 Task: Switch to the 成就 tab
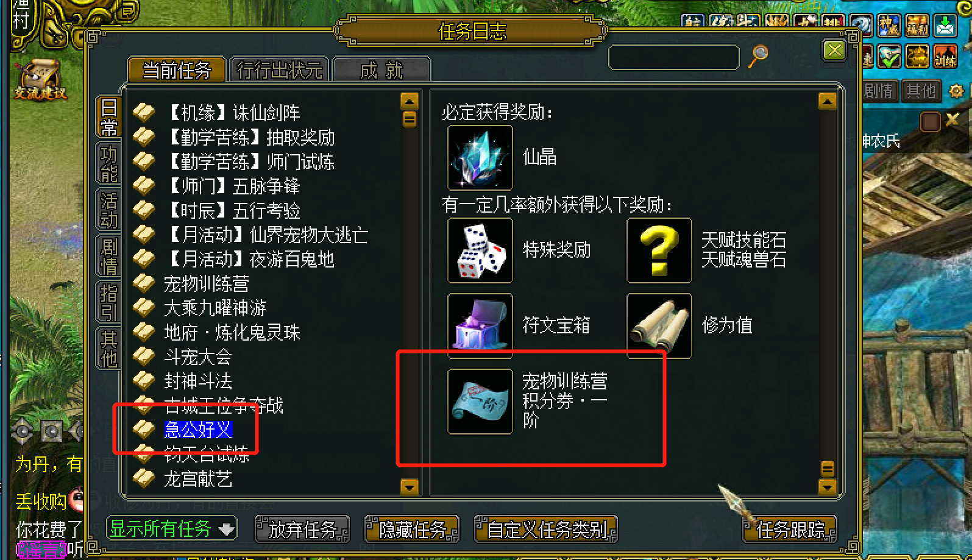click(381, 70)
